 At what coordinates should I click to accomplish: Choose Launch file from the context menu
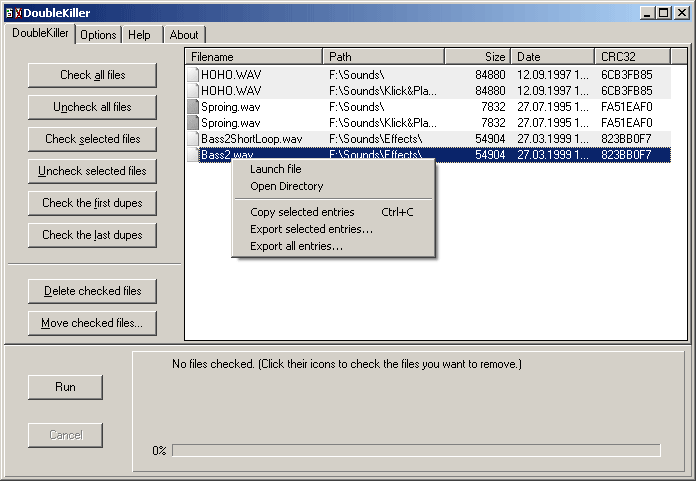(275, 169)
